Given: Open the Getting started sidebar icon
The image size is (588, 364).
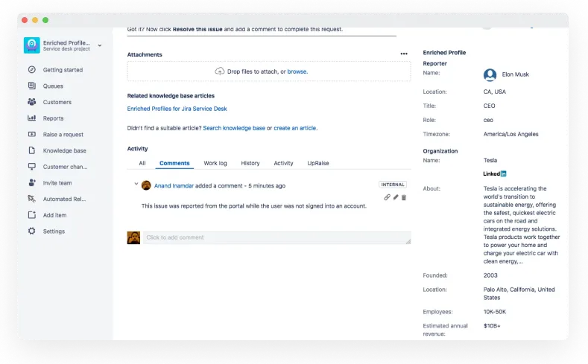Looking at the screenshot, I should point(32,70).
